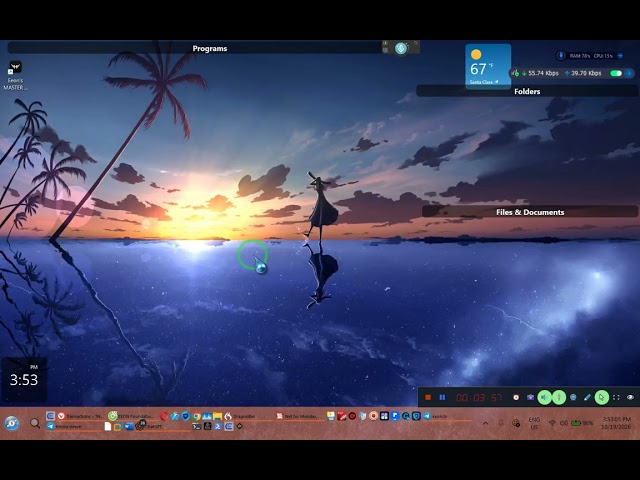This screenshot has width=640, height=480.
Task: Open the yellow diamond icon on taskbar
Action: point(239,427)
